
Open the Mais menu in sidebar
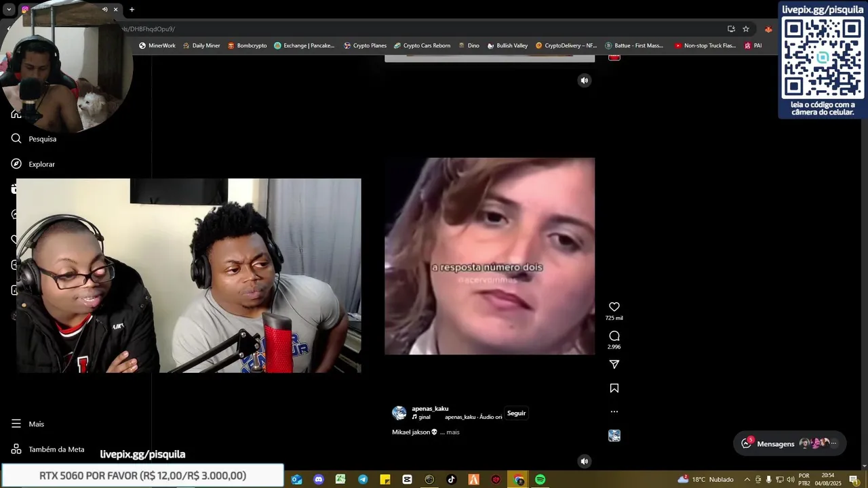click(x=28, y=424)
